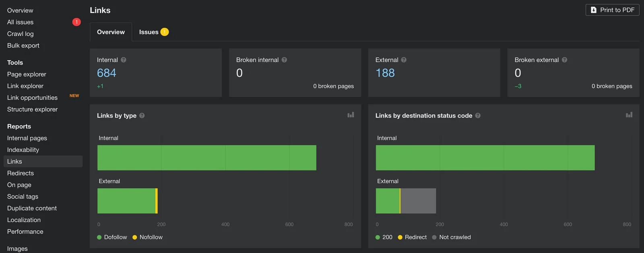The image size is (644, 253).
Task: Switch to the Overview tab
Action: point(111,32)
